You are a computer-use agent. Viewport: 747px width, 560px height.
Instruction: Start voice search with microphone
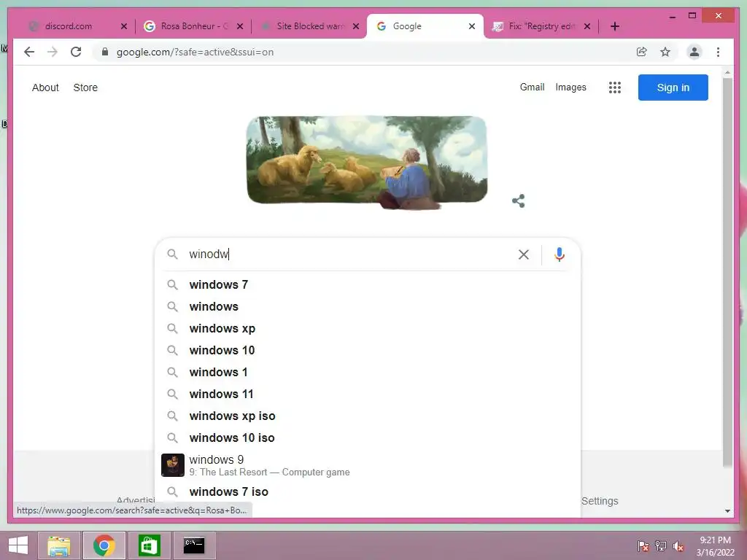(x=560, y=254)
